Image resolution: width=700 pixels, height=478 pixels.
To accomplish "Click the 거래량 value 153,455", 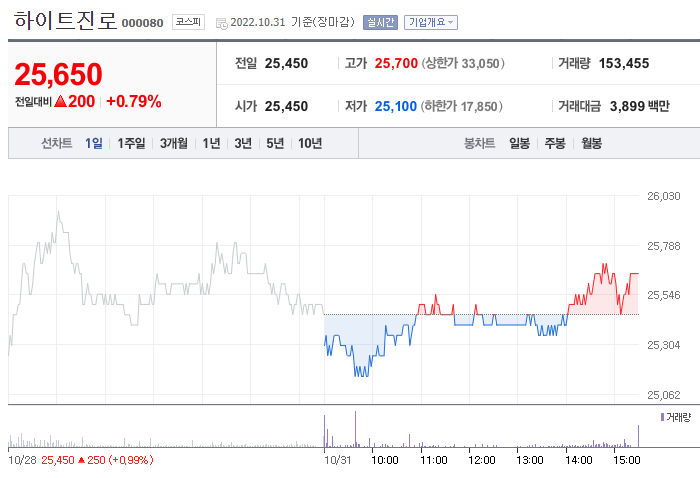I will [x=624, y=63].
